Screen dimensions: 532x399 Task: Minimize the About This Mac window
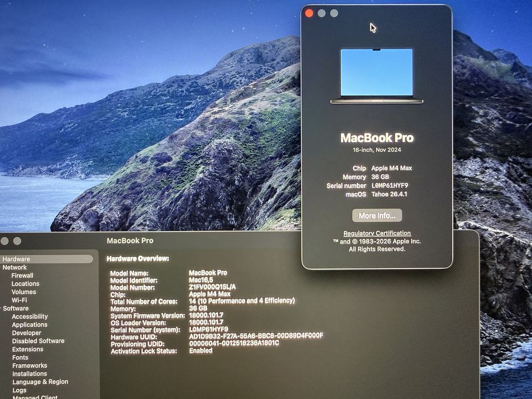322,13
